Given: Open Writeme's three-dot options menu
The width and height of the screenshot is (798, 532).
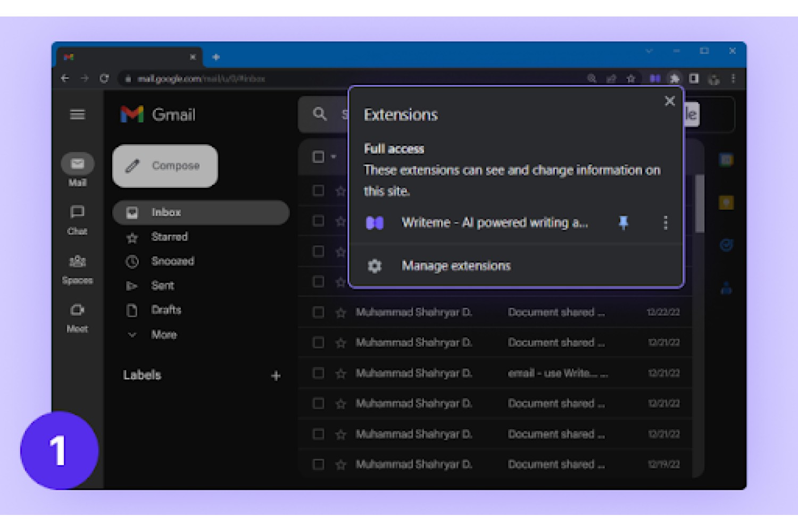Looking at the screenshot, I should [x=665, y=223].
